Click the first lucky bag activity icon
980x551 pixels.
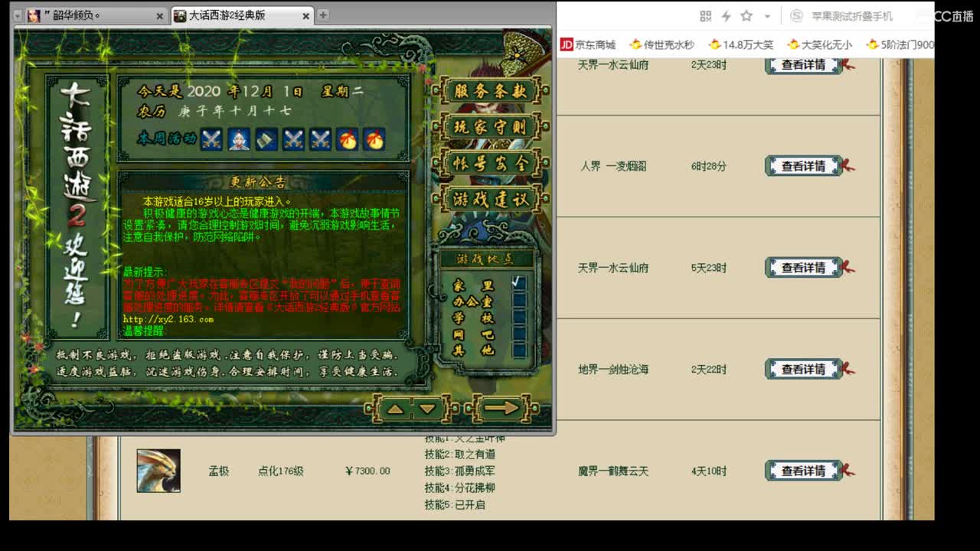point(348,139)
